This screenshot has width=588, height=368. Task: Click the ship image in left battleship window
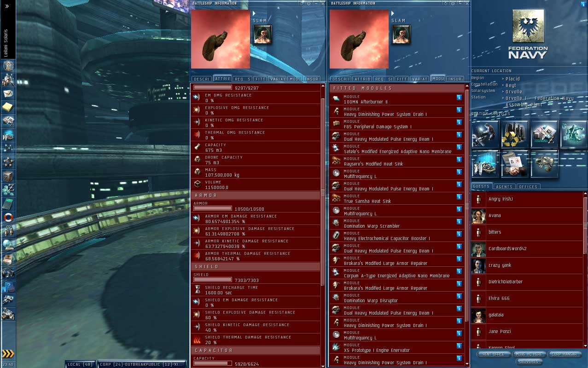221,39
